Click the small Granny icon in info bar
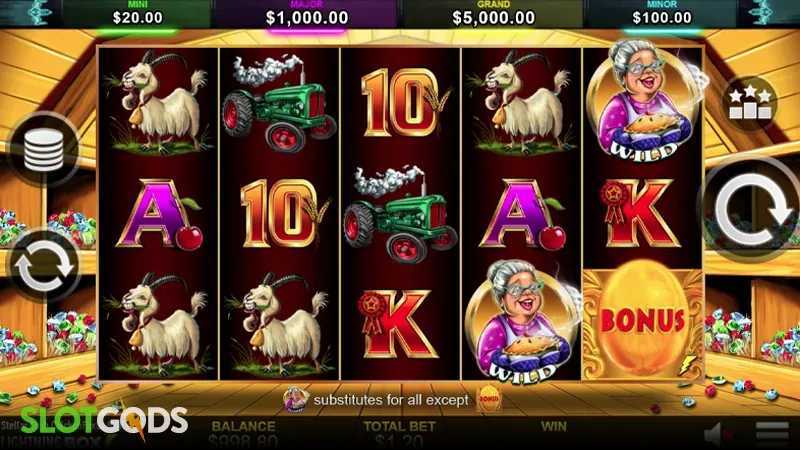 coord(296,399)
